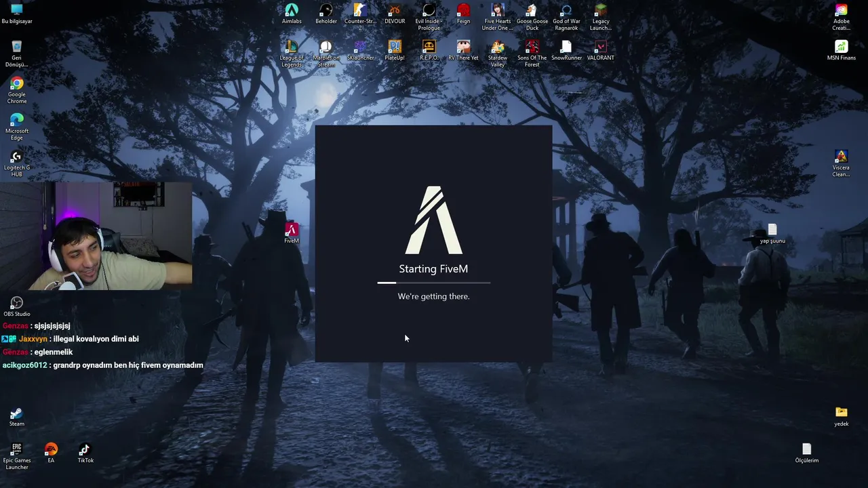Launch RV There Yet shortcut
Viewport: 868px width, 488px height.
coord(463,50)
